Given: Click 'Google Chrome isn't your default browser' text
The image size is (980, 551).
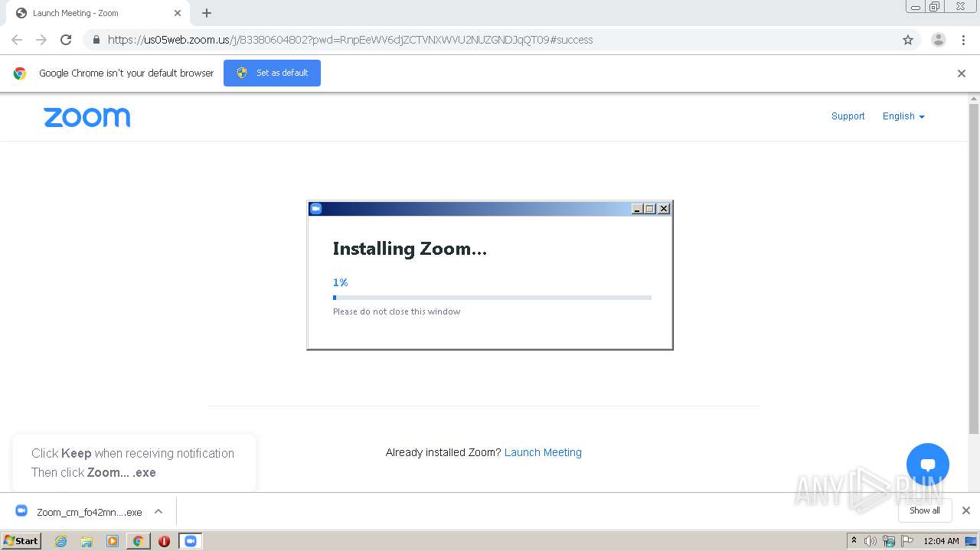Looking at the screenshot, I should (126, 73).
